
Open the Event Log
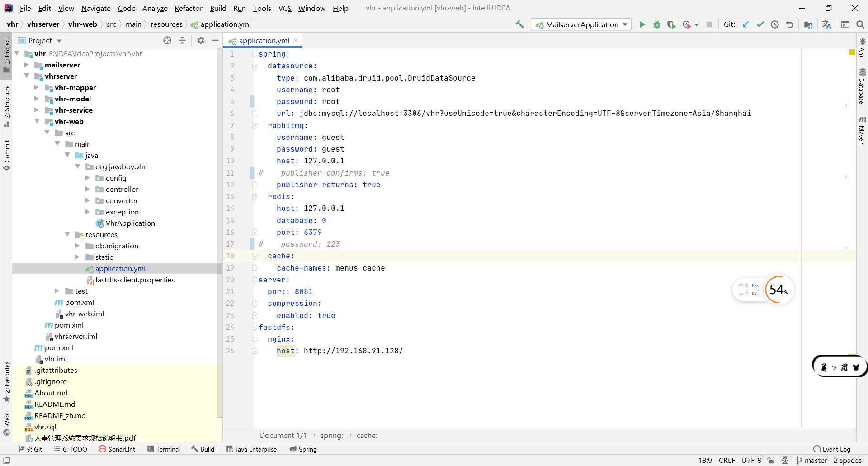point(832,449)
